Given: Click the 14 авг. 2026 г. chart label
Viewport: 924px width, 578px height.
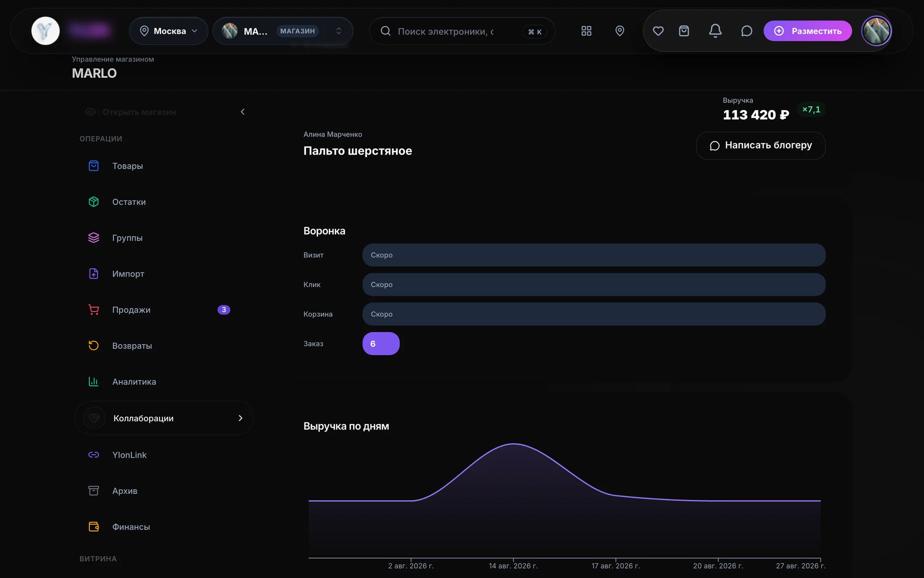Looking at the screenshot, I should pyautogui.click(x=513, y=566).
